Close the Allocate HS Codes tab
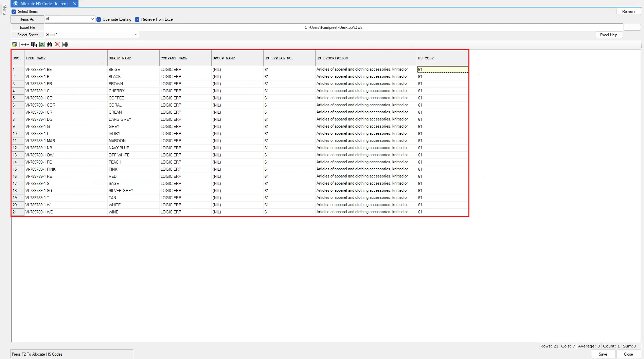 coord(75,4)
